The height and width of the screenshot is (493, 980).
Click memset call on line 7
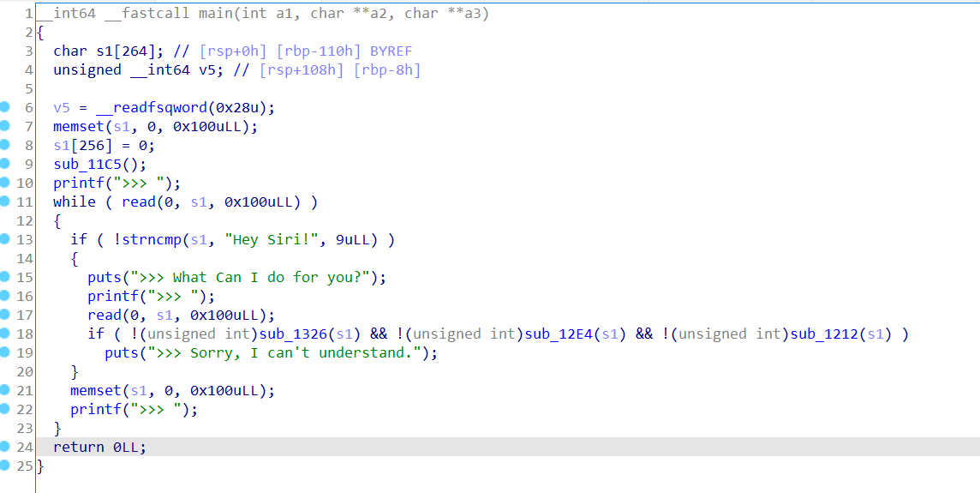click(x=79, y=126)
